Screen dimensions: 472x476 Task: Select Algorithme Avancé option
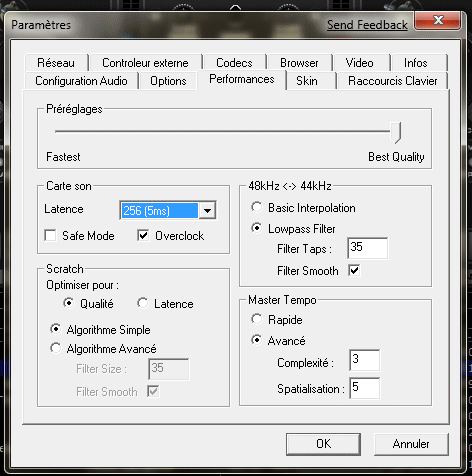point(56,348)
